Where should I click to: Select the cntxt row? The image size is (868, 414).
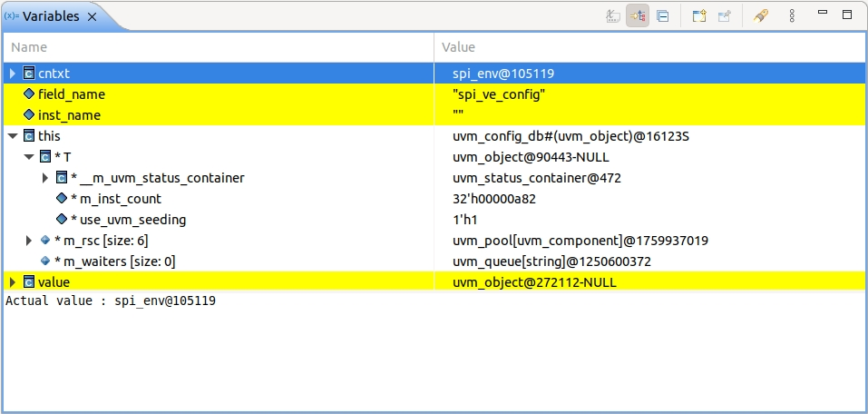coord(434,74)
